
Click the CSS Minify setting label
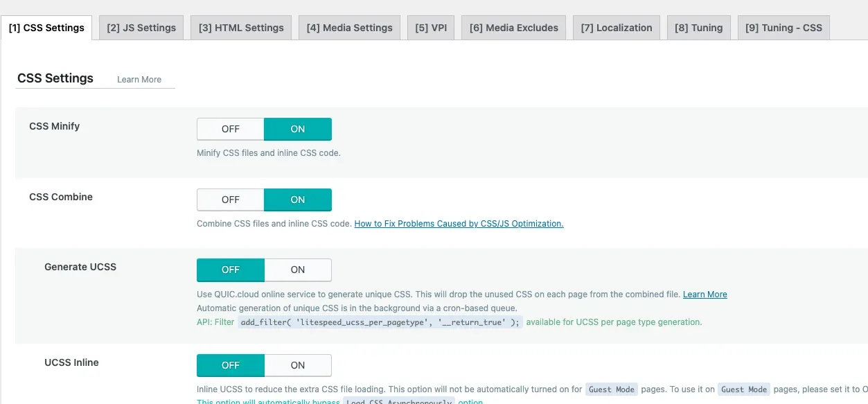click(x=54, y=126)
